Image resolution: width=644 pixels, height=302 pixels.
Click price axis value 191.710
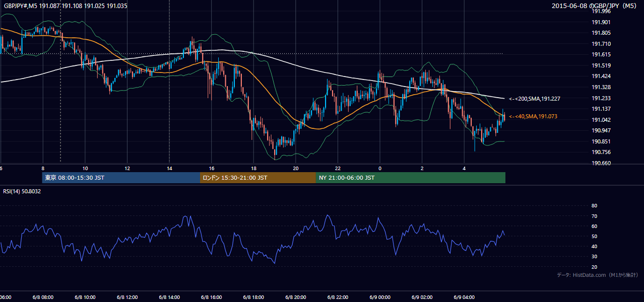(601, 44)
